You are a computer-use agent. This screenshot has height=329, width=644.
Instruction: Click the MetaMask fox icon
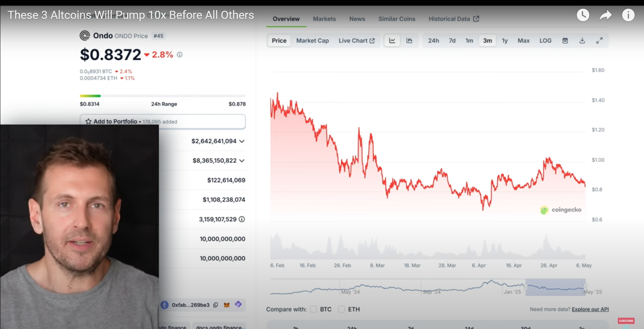(x=227, y=305)
